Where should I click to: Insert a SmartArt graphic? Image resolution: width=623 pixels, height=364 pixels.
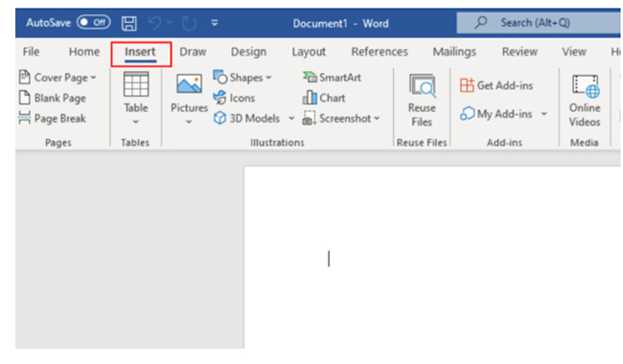tap(333, 77)
